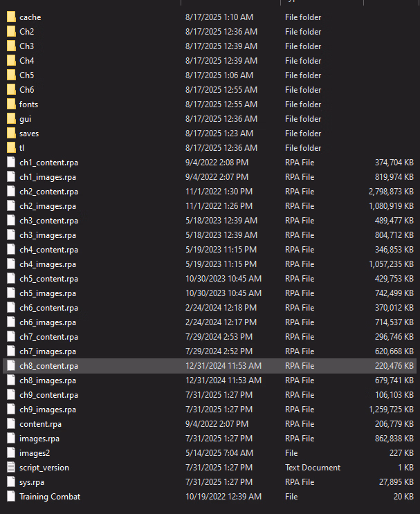Click date 8/17/2025 1:23 AM
This screenshot has width=420, height=514.
[219, 134]
